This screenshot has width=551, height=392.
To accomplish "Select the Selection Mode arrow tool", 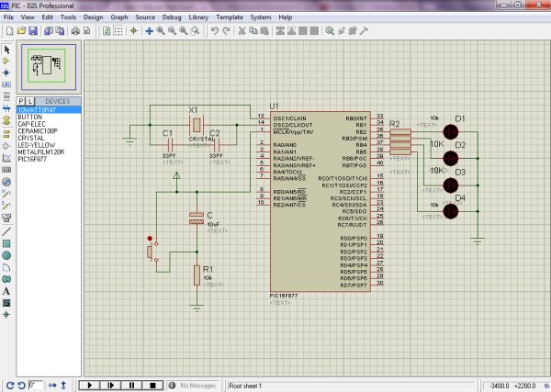I will [x=6, y=49].
